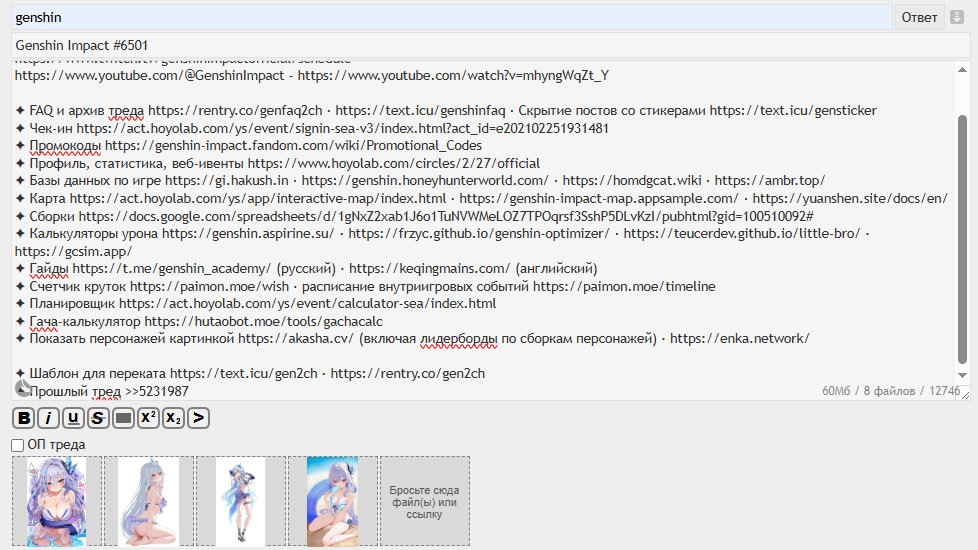Click the youtube watch?v=mhyngWqZt_Y URL text
This screenshot has width=978, height=550.
click(x=453, y=75)
